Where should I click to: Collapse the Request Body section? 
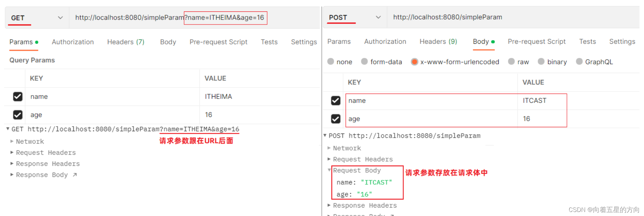pyautogui.click(x=330, y=170)
